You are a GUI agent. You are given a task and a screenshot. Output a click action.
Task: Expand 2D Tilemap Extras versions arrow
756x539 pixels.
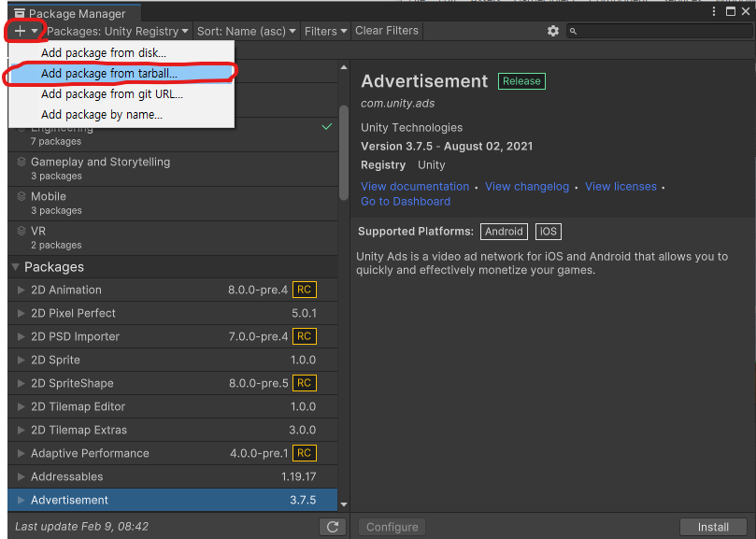pyautogui.click(x=21, y=430)
